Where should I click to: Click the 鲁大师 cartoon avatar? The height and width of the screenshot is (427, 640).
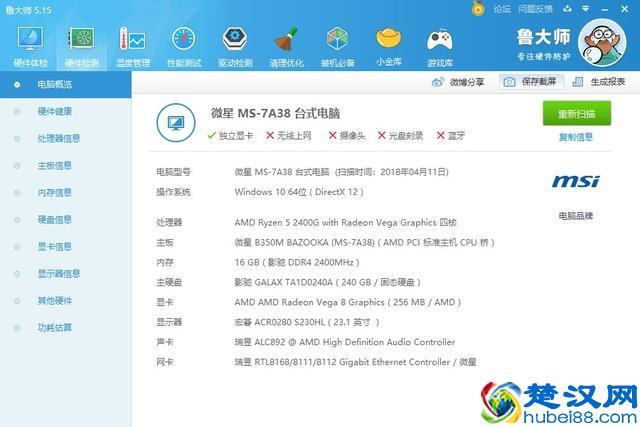click(x=602, y=42)
